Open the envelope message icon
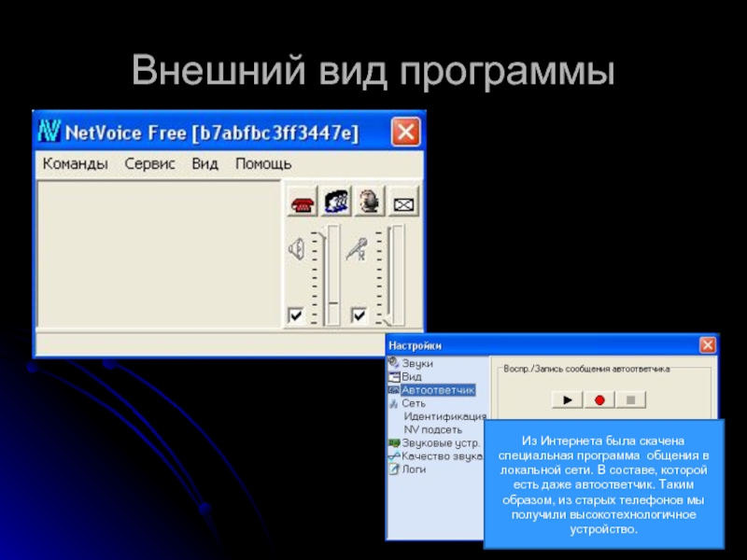The image size is (747, 560). pos(403,203)
